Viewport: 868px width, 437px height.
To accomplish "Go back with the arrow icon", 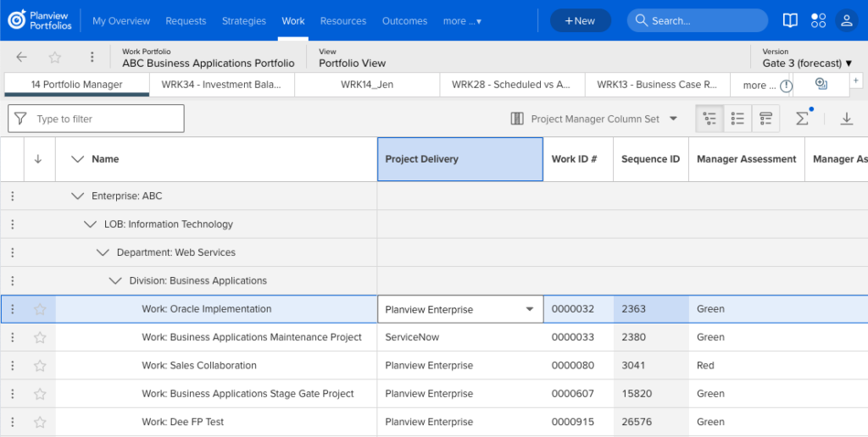I will point(21,57).
